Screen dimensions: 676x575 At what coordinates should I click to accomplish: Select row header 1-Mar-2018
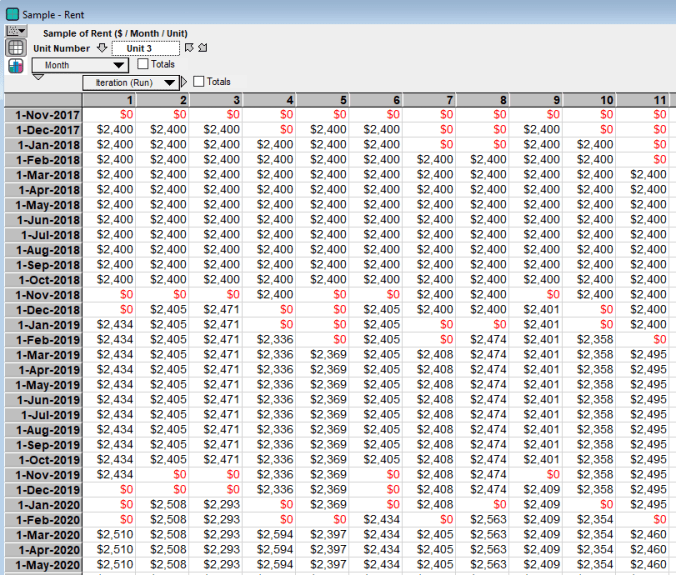[43, 175]
